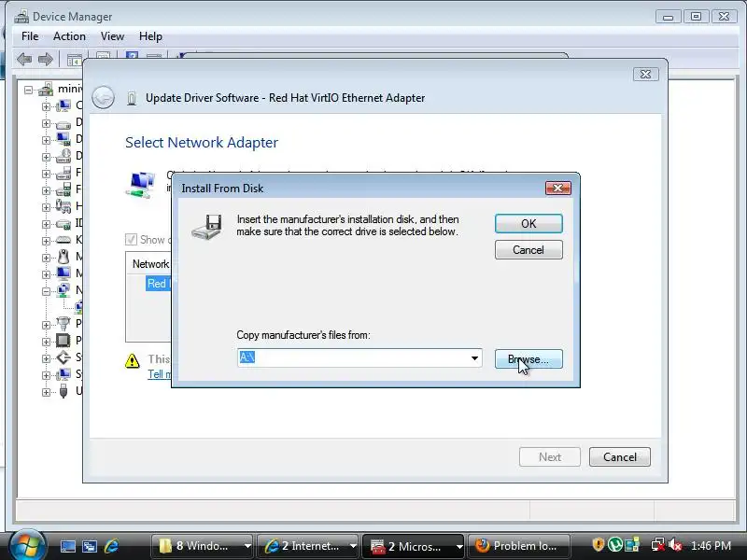Click the uTorrent tray icon
Viewport: 747px width, 560px height.
[615, 544]
